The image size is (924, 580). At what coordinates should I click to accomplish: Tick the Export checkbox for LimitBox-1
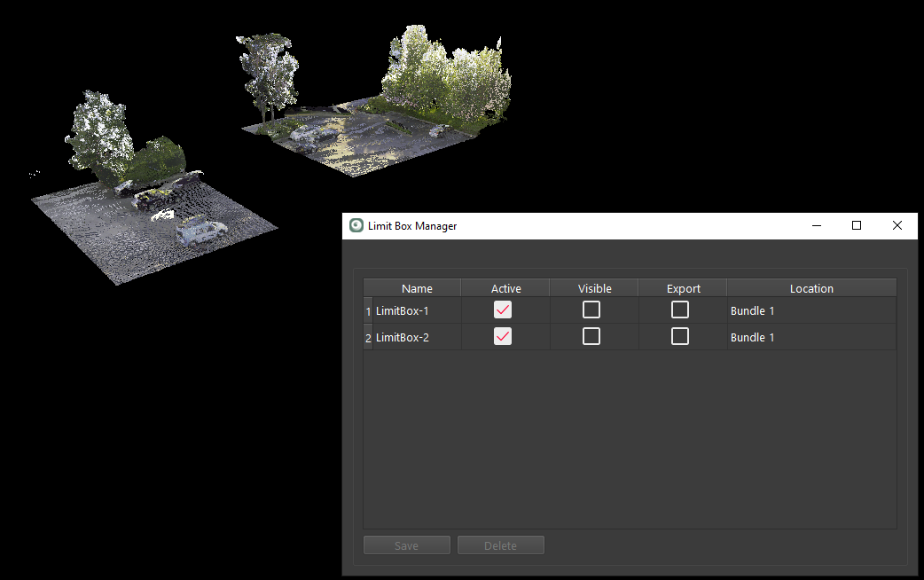click(680, 310)
